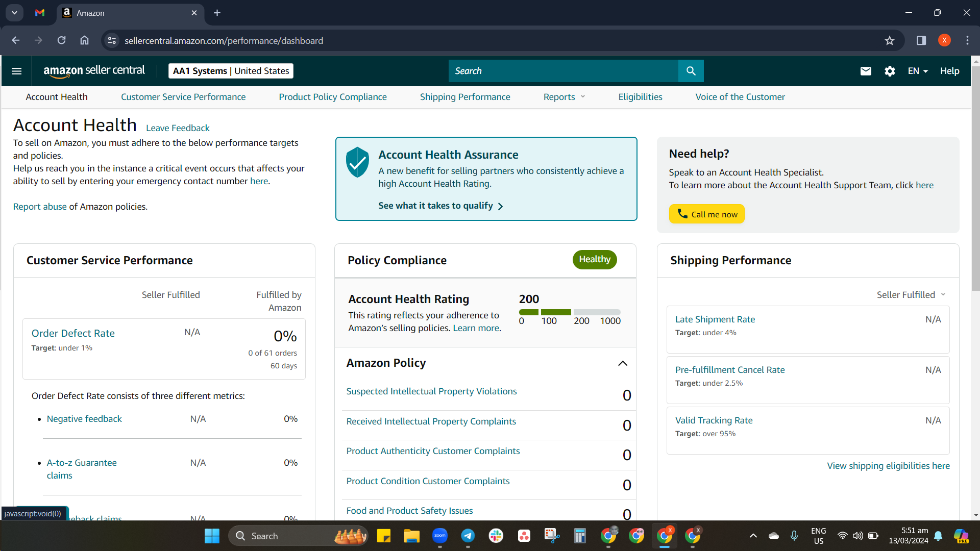Open the EN language dropdown
980x551 pixels.
pyautogui.click(x=918, y=71)
